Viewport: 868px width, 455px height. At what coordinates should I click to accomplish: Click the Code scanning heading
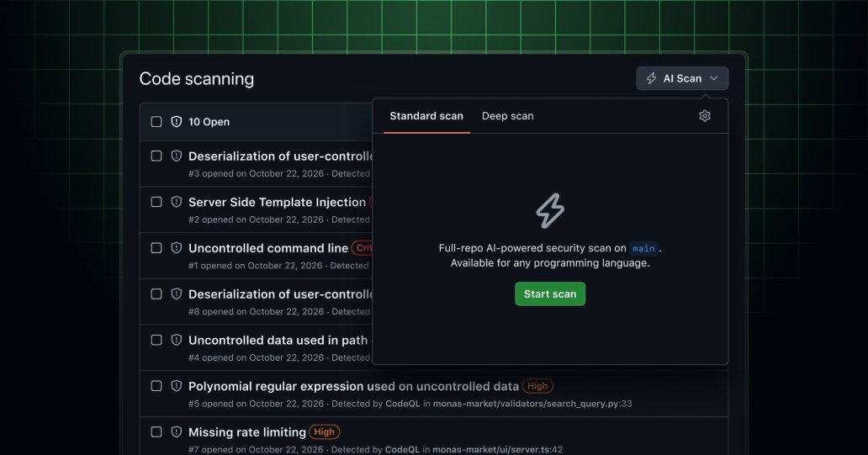click(x=197, y=78)
